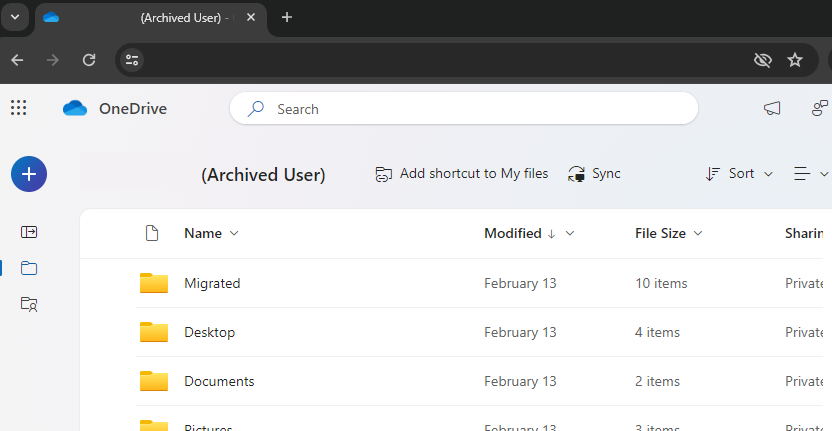Bookmark this page with the star icon
Image resolution: width=832 pixels, height=431 pixels.
795,60
